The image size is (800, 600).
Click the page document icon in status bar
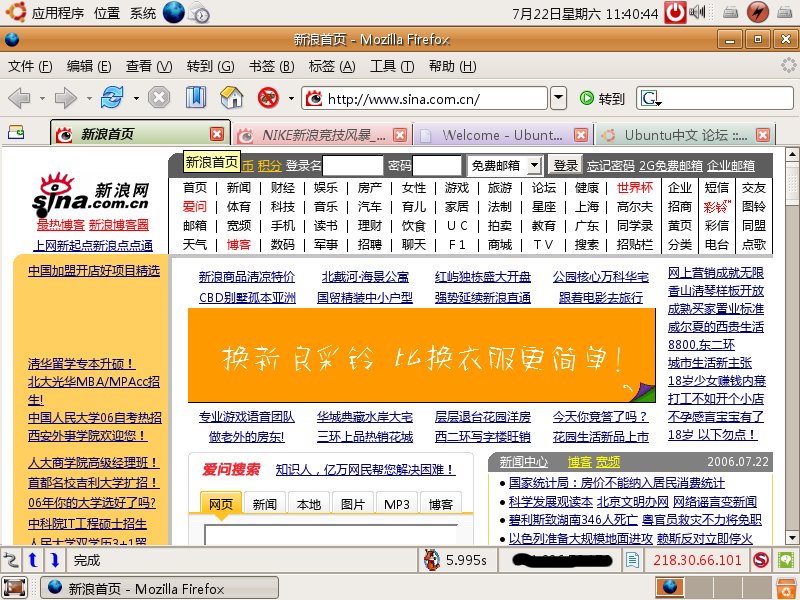point(632,560)
